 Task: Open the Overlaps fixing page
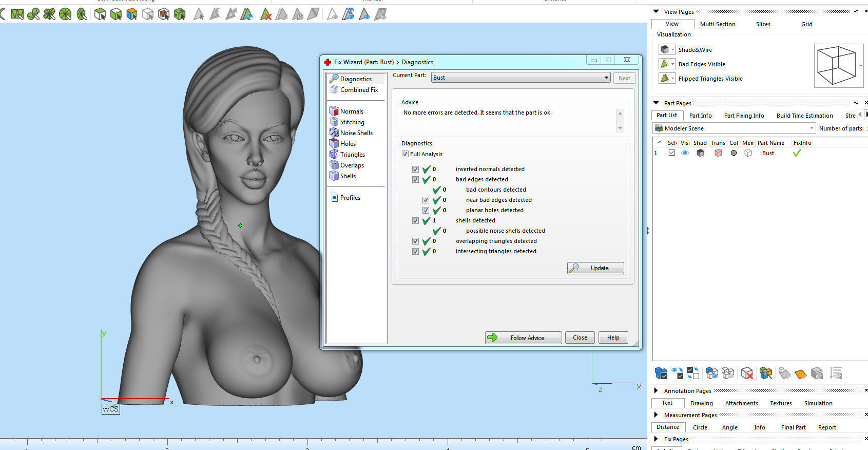[x=352, y=165]
